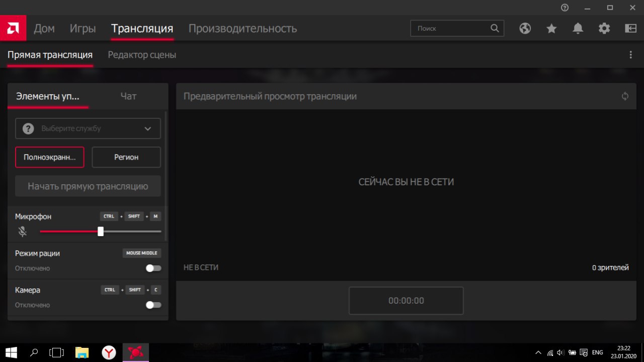644x362 pixels.
Task: Open File Explorer from taskbar
Action: (x=82, y=352)
